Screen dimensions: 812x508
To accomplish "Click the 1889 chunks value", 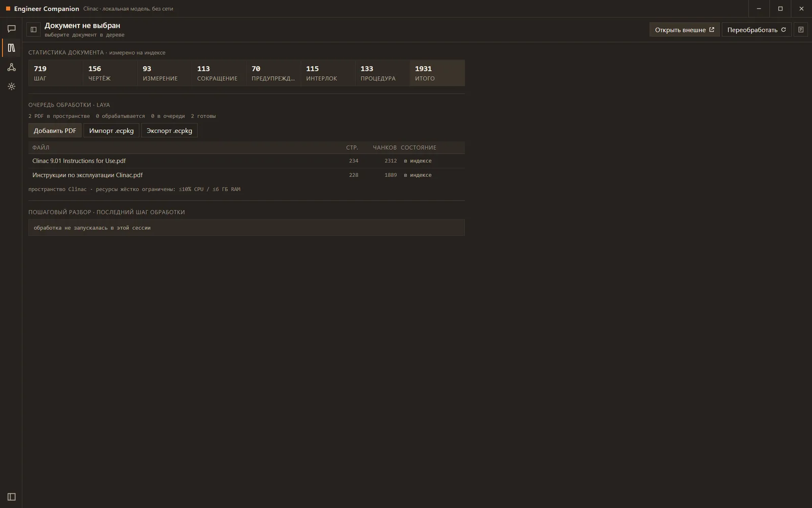I will 390,175.
